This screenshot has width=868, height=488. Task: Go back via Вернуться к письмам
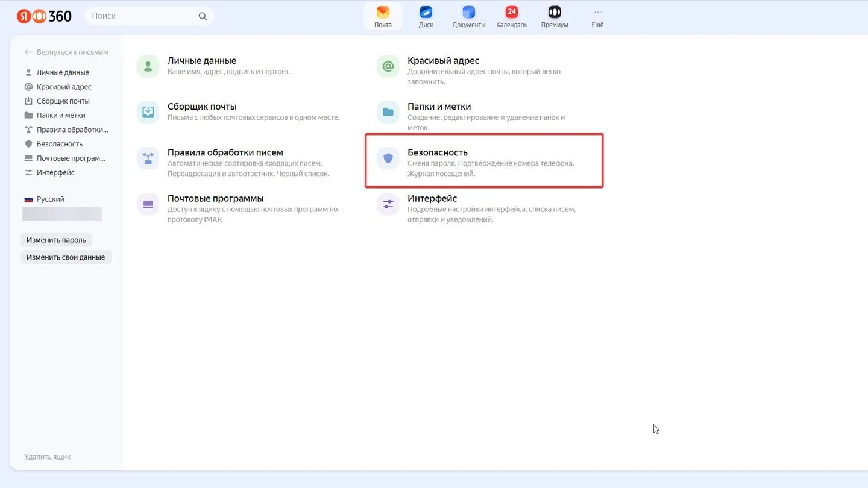[x=66, y=52]
